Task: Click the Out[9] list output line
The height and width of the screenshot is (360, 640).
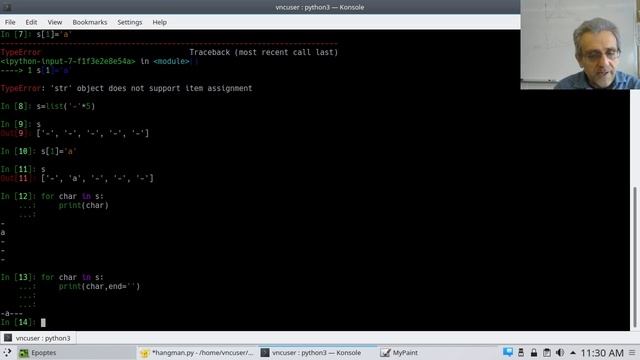Action: click(75, 133)
